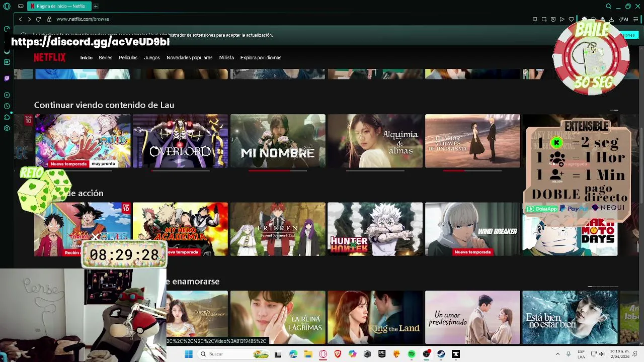Image resolution: width=644 pixels, height=362 pixels.
Task: Open sidebar Settings gear
Action: tap(7, 128)
